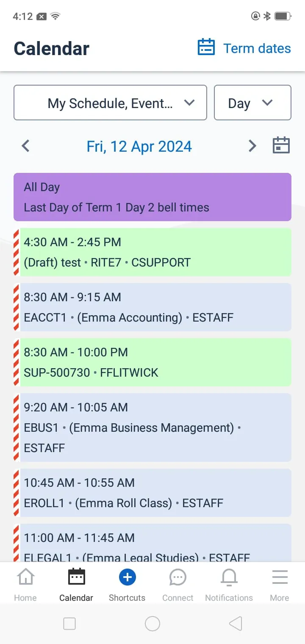Open Shortcuts plus button
Screen dimensions: 305x644
click(127, 577)
